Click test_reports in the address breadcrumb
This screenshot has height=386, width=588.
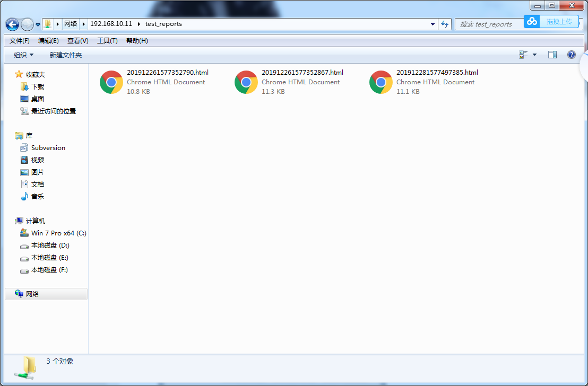tap(163, 24)
